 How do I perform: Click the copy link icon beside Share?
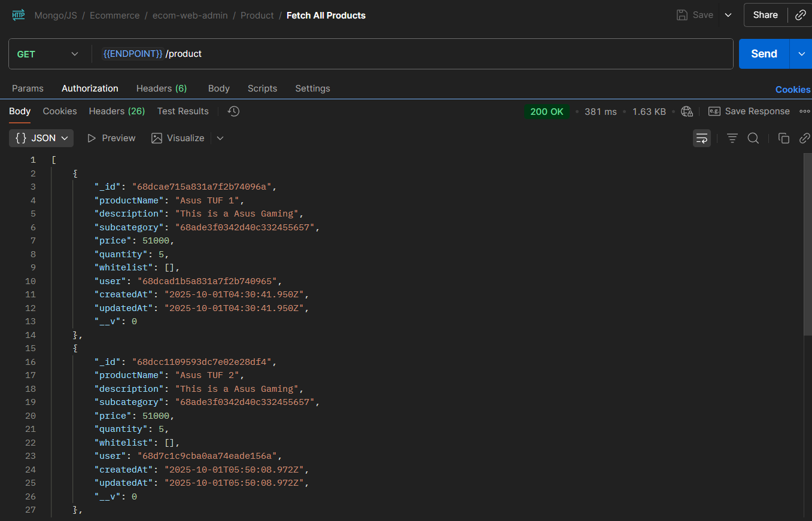tap(800, 16)
